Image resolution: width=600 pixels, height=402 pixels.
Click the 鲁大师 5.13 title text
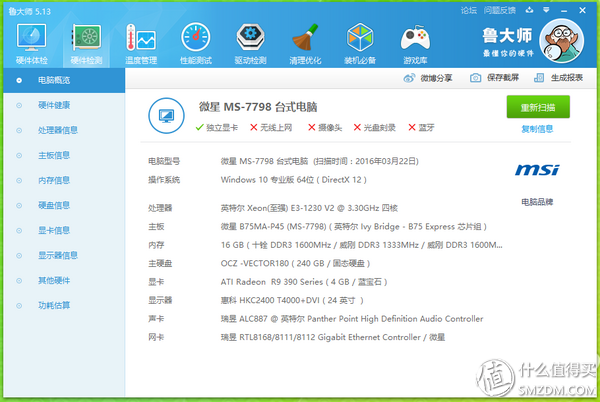click(29, 11)
